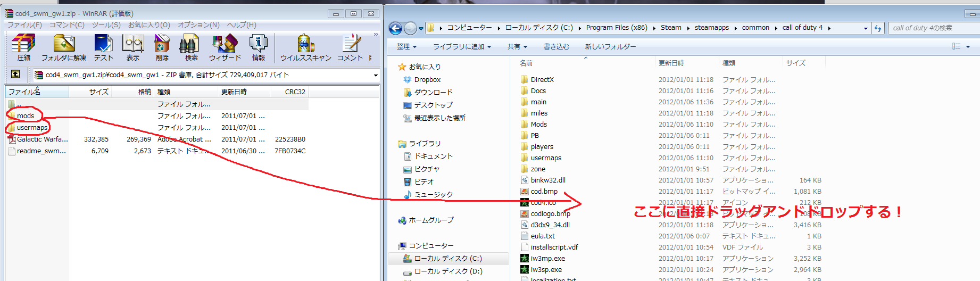Click the フォルダに解凍 extract icon
This screenshot has height=281, width=980.
[x=64, y=47]
